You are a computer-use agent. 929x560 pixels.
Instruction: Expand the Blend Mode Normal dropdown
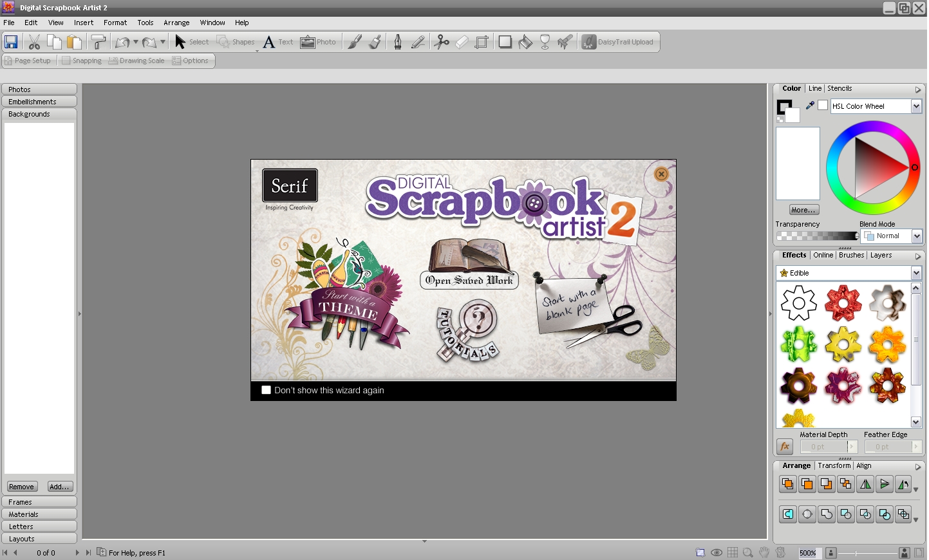(x=917, y=236)
